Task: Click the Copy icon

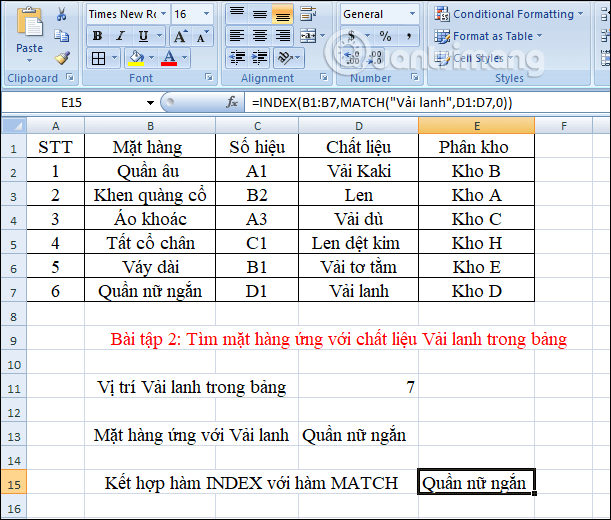Action: (x=62, y=36)
